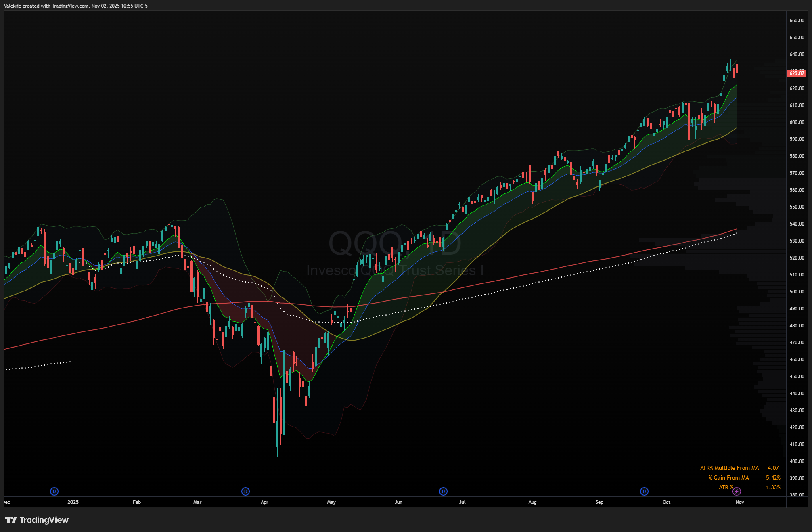The image size is (812, 532).
Task: Click the dividend marker before April
Action: coord(245,491)
